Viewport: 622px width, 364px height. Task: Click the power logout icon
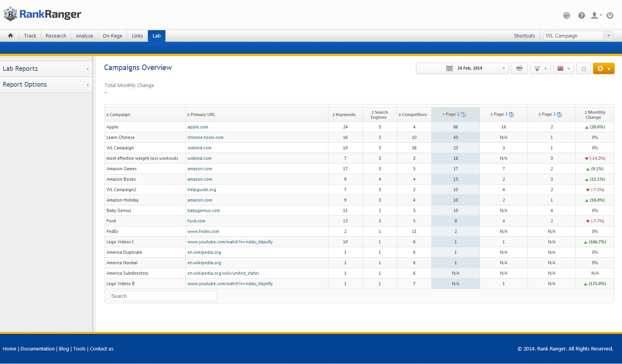610,15
